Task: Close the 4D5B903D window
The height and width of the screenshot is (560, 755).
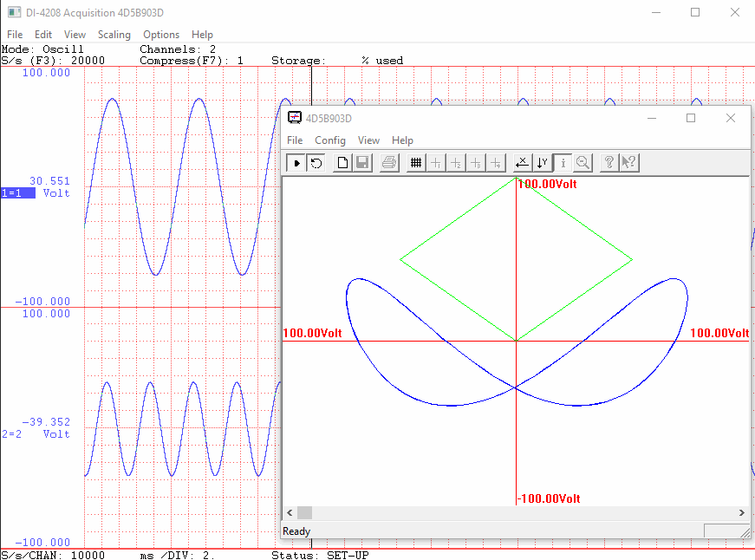Action: pyautogui.click(x=731, y=118)
